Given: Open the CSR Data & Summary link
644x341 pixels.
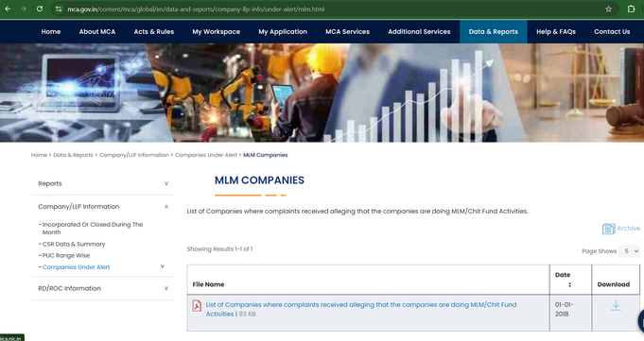Looking at the screenshot, I should [74, 244].
